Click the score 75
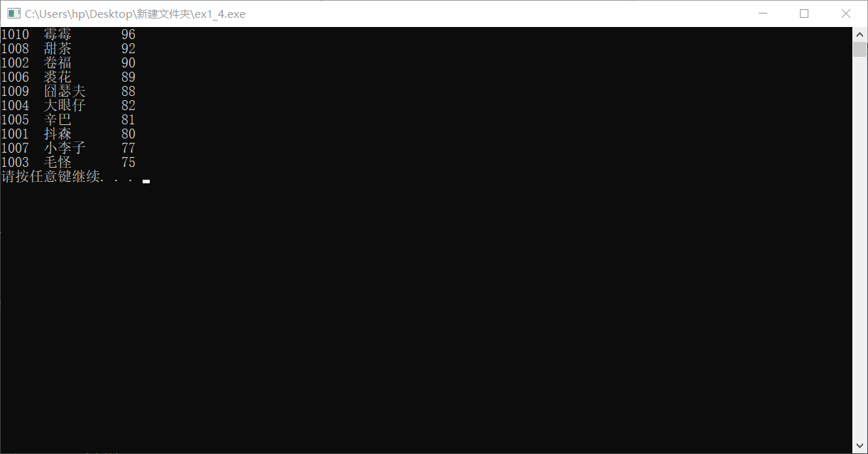The image size is (868, 454). 128,162
